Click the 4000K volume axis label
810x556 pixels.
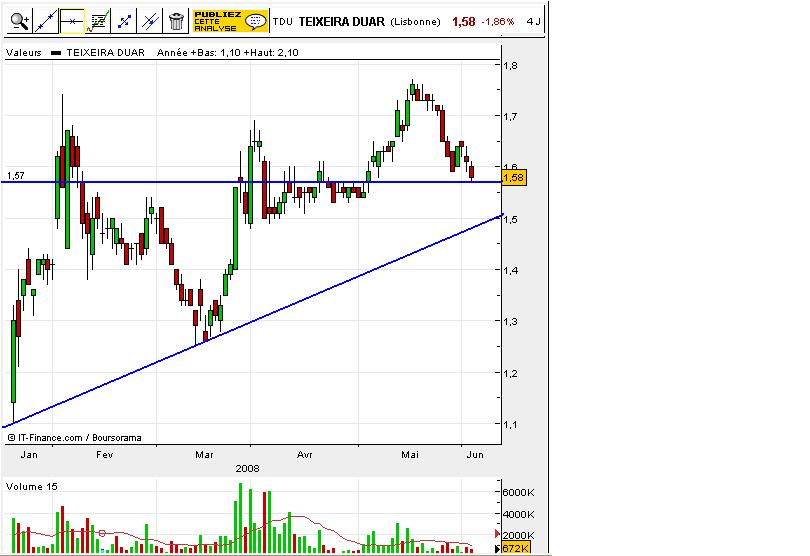pyautogui.click(x=519, y=515)
